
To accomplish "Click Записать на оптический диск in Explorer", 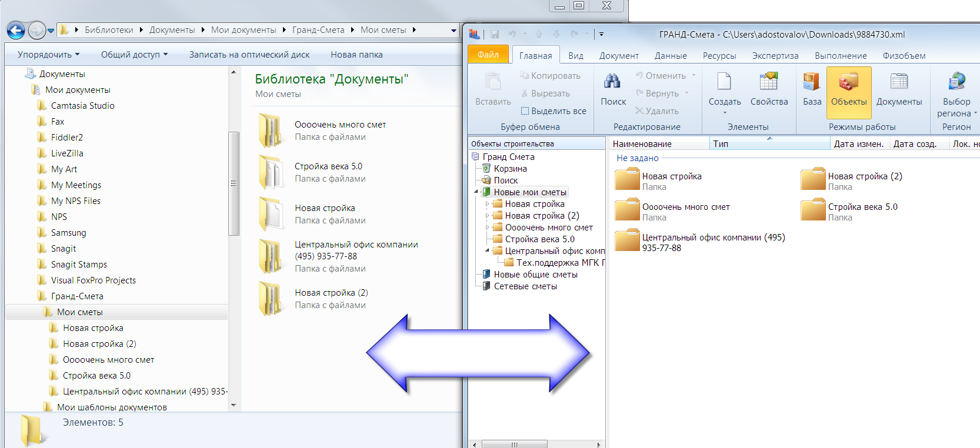I will tap(249, 55).
